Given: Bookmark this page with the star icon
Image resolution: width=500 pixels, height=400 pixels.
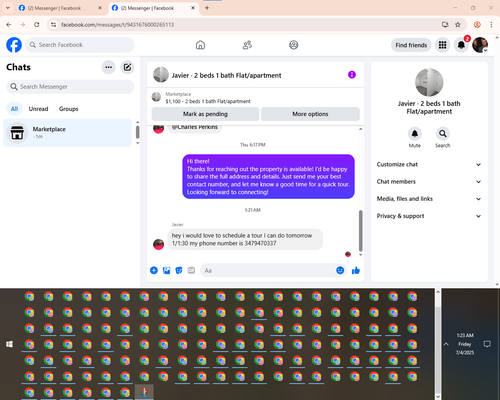Looking at the screenshot, I should tap(458, 25).
